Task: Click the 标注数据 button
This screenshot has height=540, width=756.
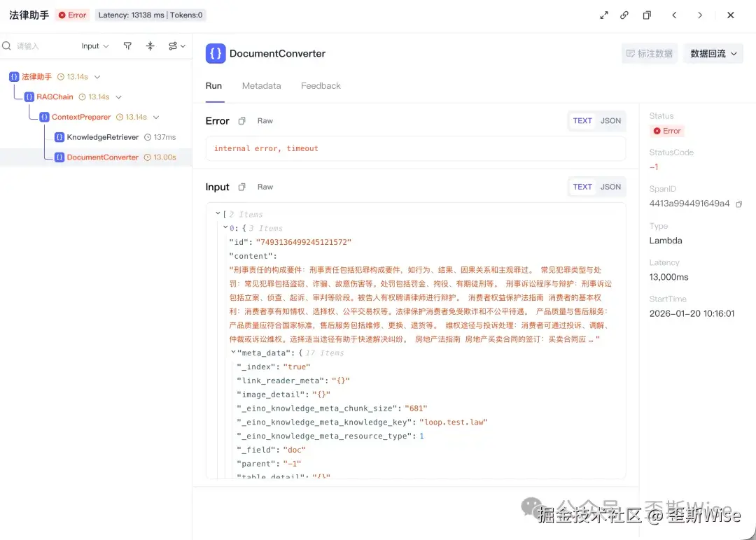Action: pyautogui.click(x=650, y=53)
